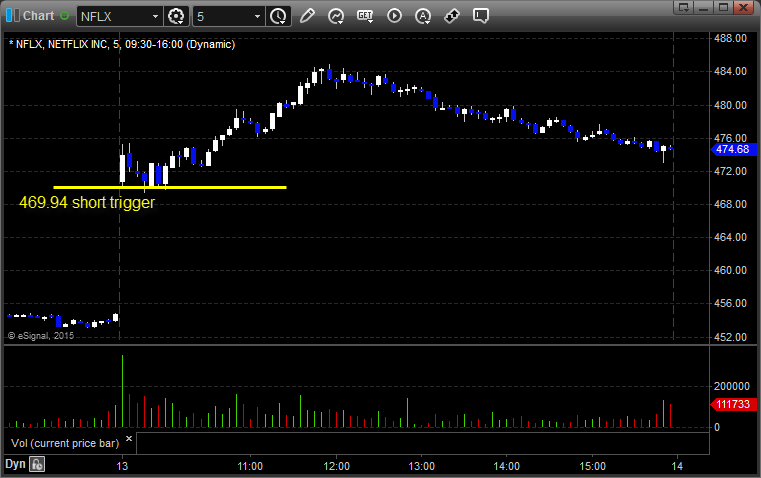Click the 464.00 price axis label
The height and width of the screenshot is (478, 761).
730,237
